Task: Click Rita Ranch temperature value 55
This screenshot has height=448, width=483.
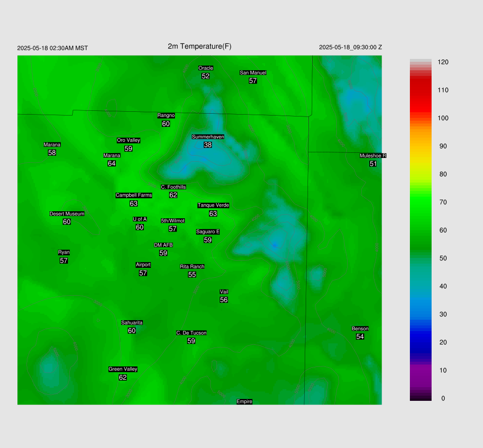Action: pos(192,274)
